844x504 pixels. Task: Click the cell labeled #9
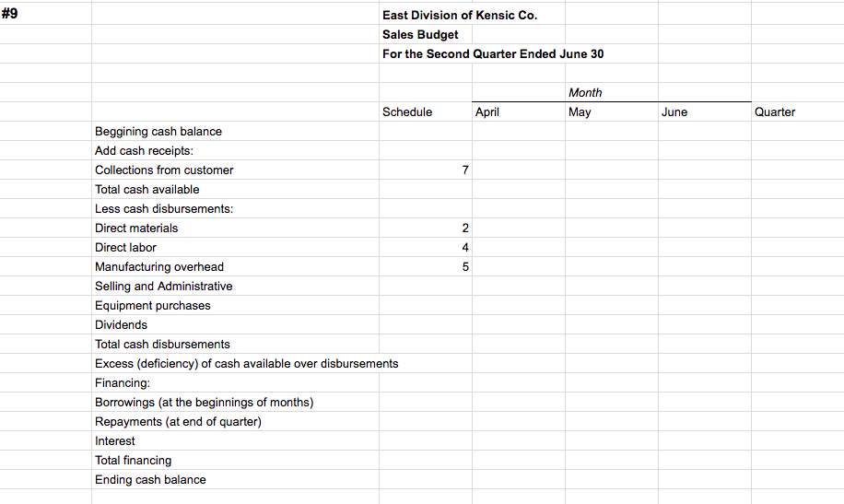(x=11, y=15)
